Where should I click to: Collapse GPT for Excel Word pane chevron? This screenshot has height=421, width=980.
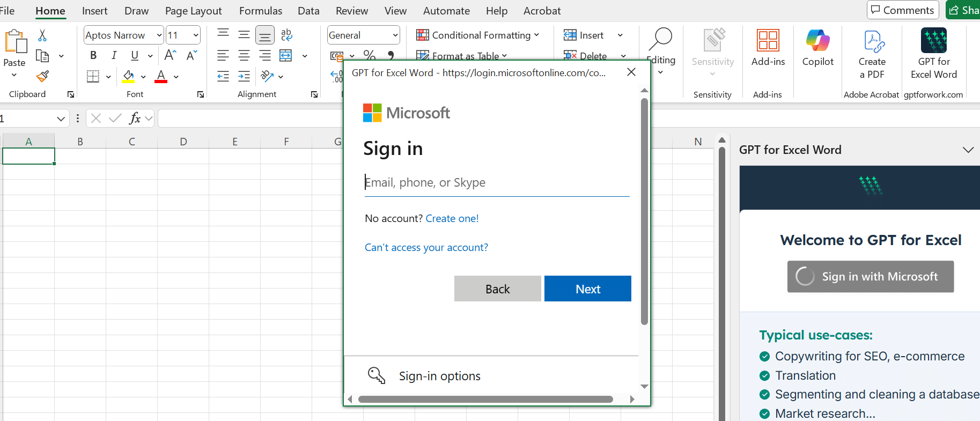pyautogui.click(x=968, y=150)
